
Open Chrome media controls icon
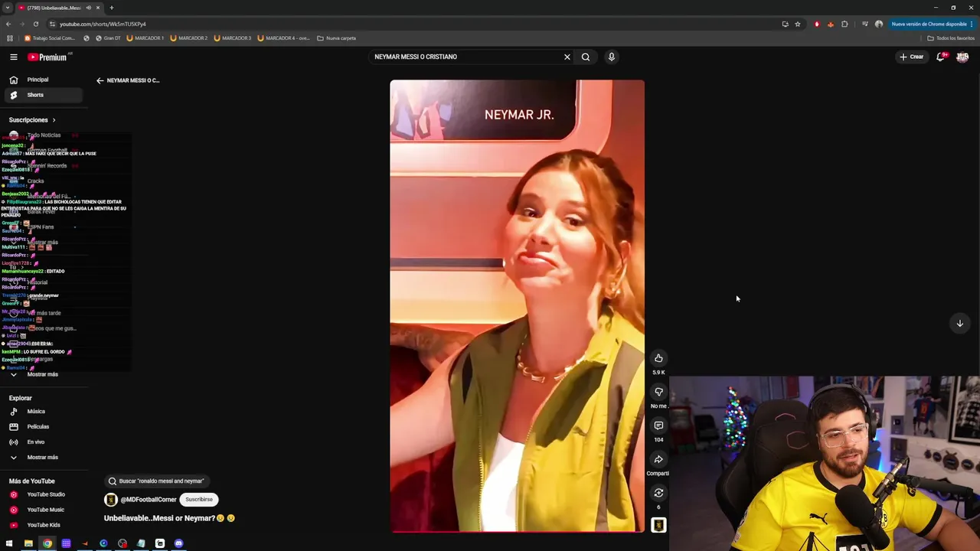click(864, 24)
